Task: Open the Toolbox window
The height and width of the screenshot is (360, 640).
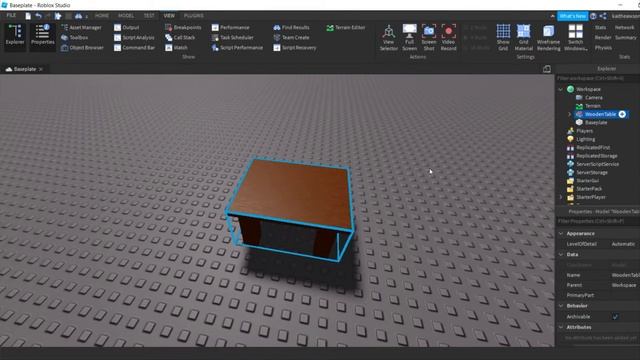Action: [x=74, y=38]
